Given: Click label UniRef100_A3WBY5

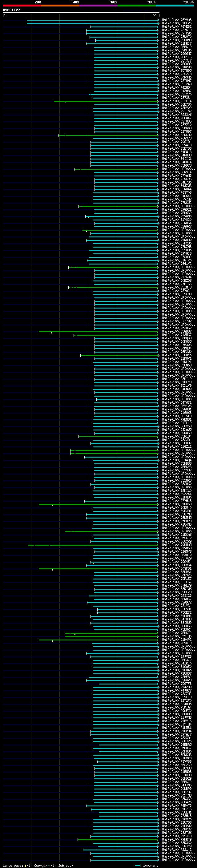Looking at the screenshot, I should 177,355.
